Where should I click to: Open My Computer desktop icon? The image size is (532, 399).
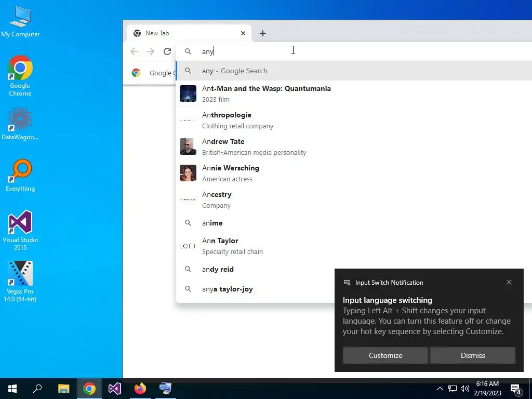(20, 22)
